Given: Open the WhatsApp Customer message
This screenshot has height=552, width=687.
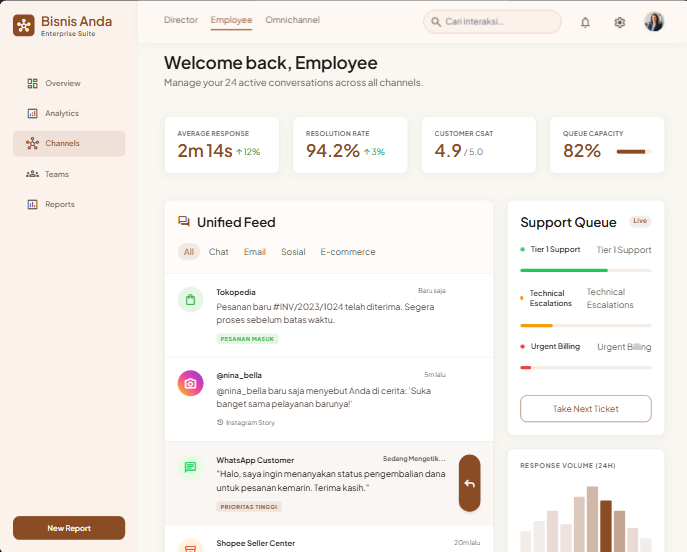Looking at the screenshot, I should click(329, 483).
